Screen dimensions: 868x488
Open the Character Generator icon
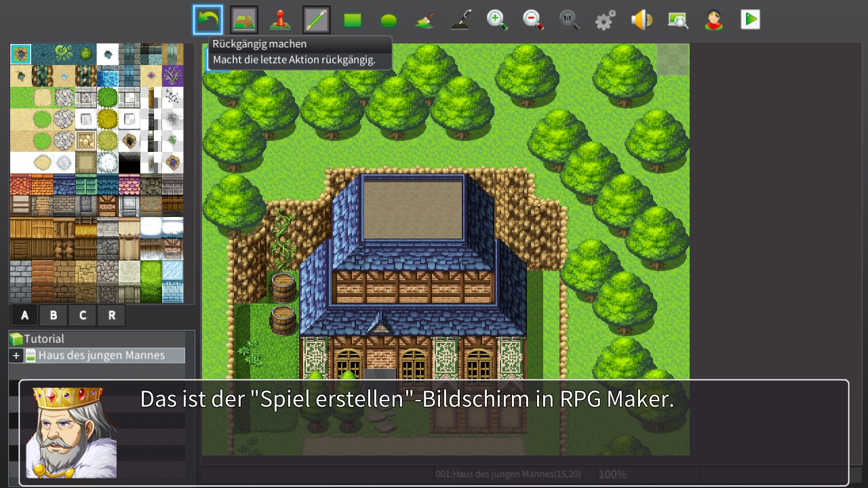click(714, 20)
